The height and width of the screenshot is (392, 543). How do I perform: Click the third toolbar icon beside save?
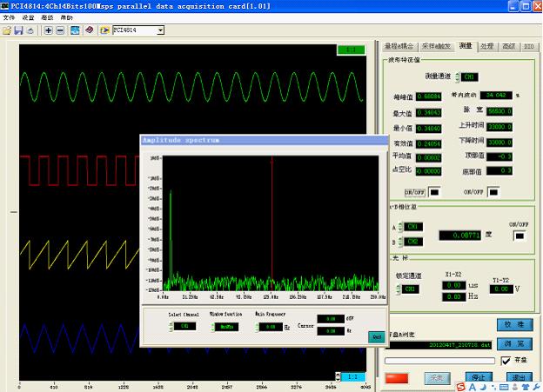pyautogui.click(x=30, y=30)
